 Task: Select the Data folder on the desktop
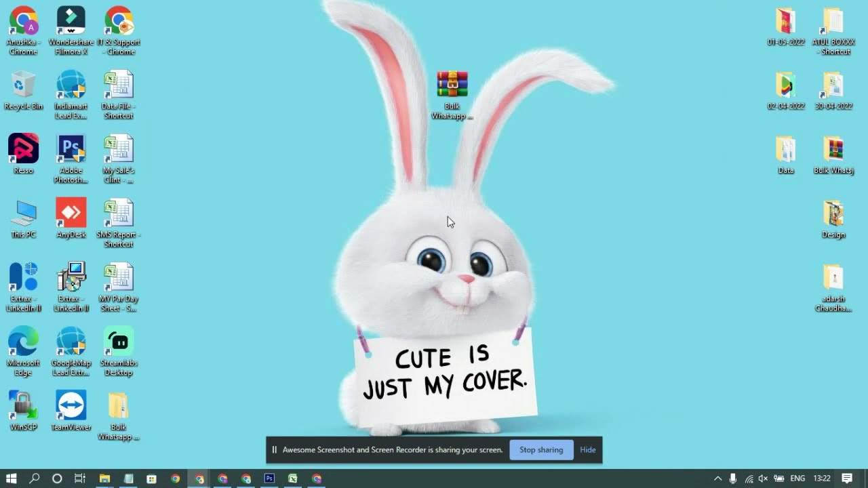click(x=786, y=155)
